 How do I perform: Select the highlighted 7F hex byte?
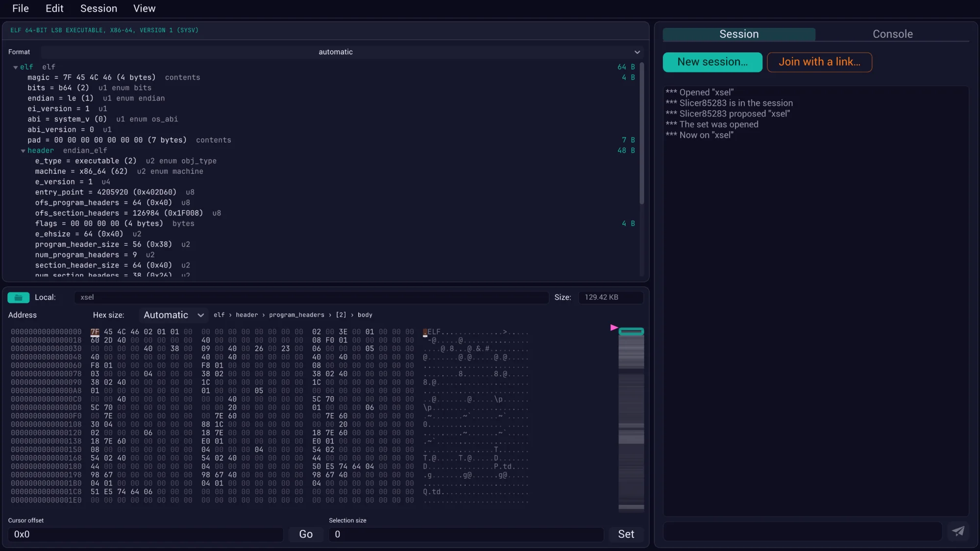95,332
